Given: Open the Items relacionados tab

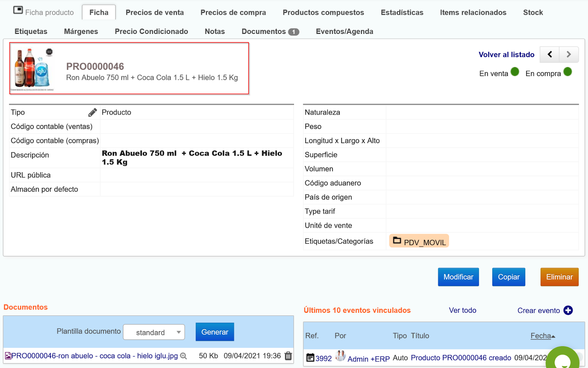Looking at the screenshot, I should 473,13.
